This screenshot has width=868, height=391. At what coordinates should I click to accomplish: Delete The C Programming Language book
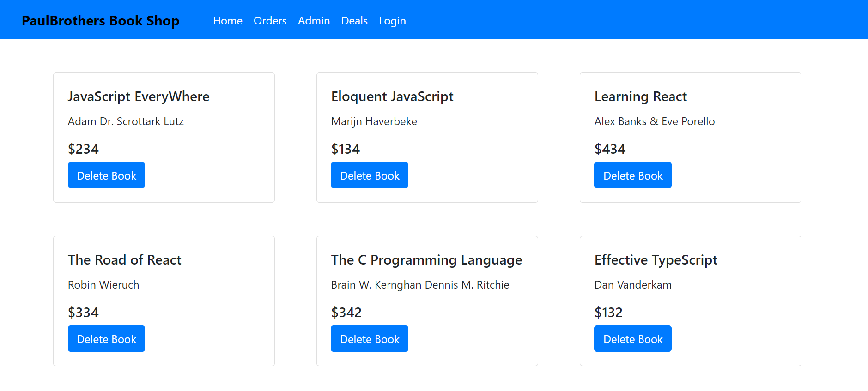[370, 339]
